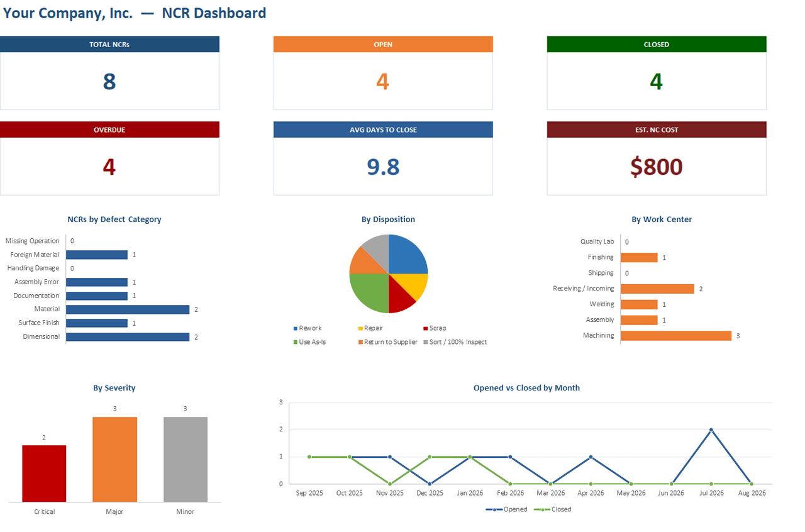Click the Dimensional bar
Viewport: 805px width, 532px height.
(128, 336)
